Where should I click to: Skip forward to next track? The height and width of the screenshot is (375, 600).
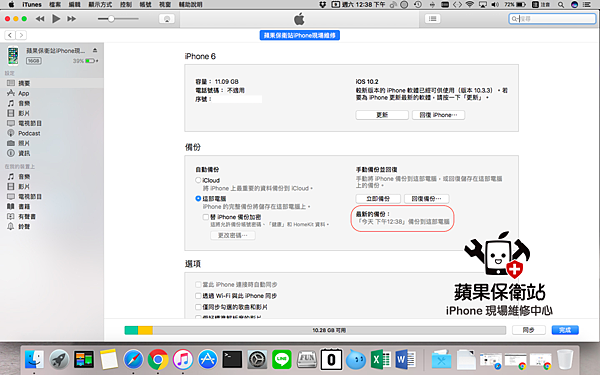pyautogui.click(x=72, y=18)
